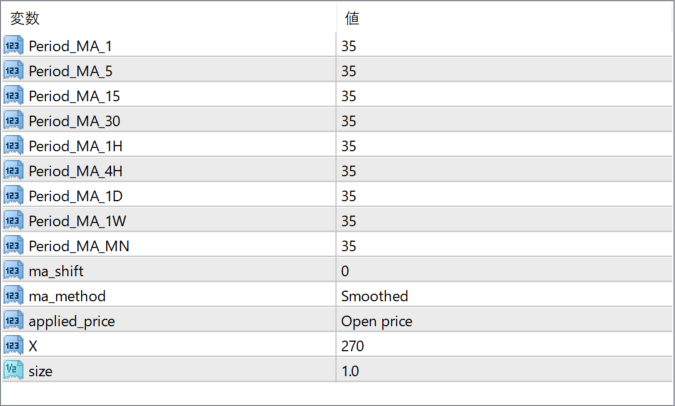Click the icon next to Period_MA_MN

[x=13, y=245]
